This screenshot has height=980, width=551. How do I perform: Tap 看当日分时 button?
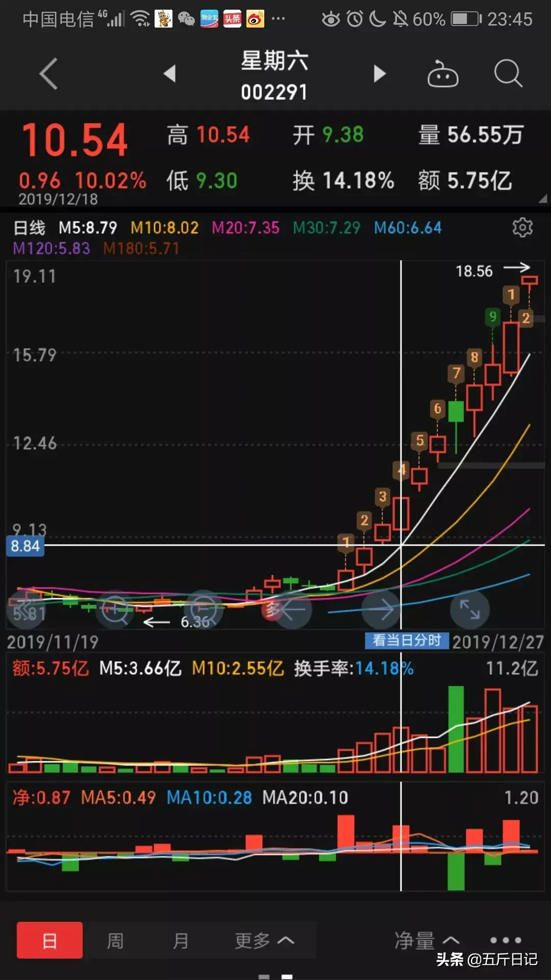(x=407, y=640)
